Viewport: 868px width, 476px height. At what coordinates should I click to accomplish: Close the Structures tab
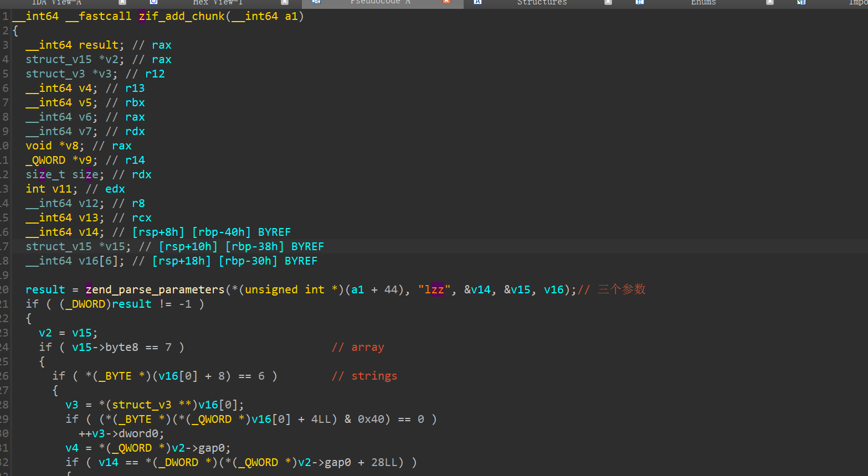608,2
